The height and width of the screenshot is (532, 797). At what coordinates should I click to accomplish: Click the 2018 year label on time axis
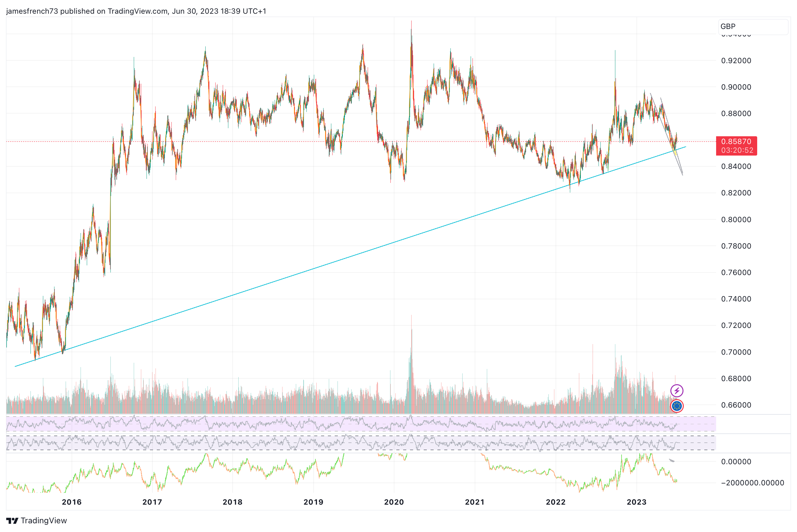coord(232,502)
